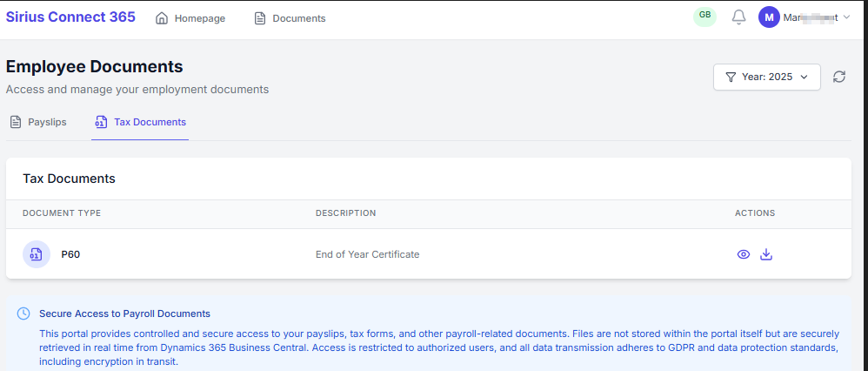
Task: Click the purple M user avatar
Action: coord(769,17)
